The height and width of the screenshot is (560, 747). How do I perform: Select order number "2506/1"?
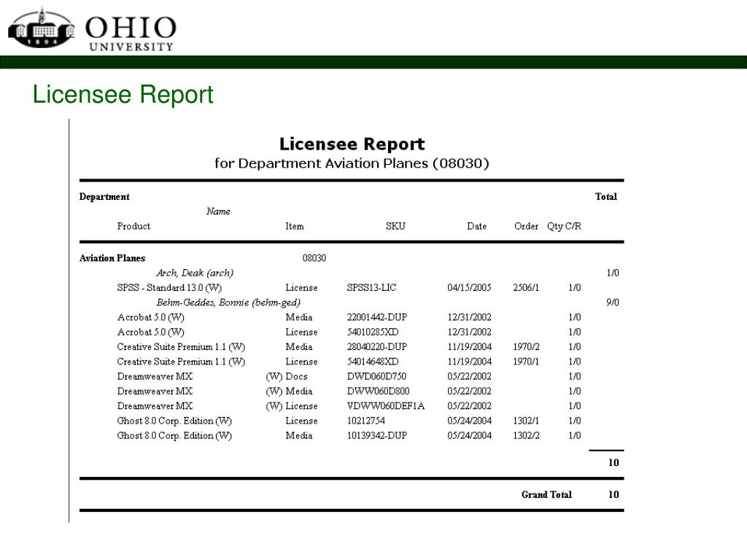526,287
